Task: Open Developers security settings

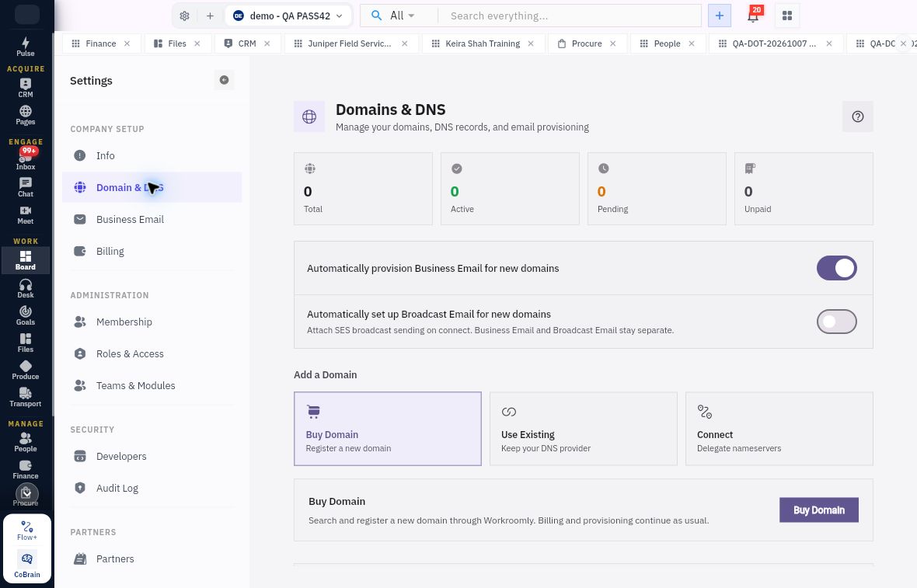Action: (152, 456)
